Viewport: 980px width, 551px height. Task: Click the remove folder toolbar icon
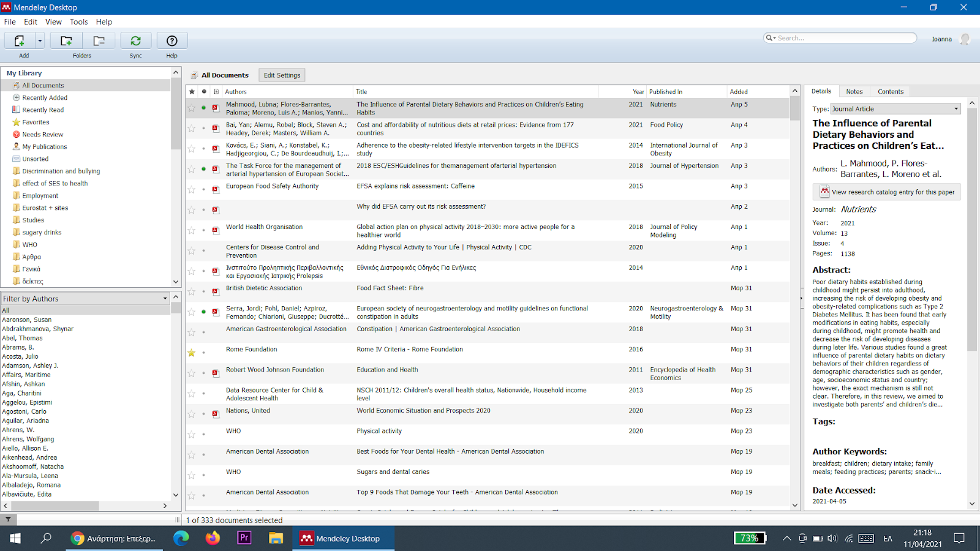click(x=99, y=41)
